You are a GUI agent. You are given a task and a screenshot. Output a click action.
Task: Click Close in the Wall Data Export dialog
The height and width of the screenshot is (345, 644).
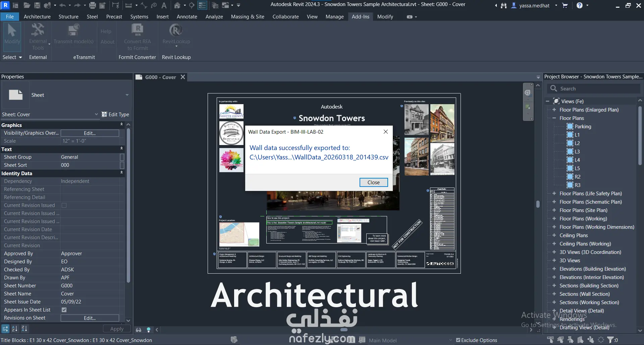(x=374, y=182)
